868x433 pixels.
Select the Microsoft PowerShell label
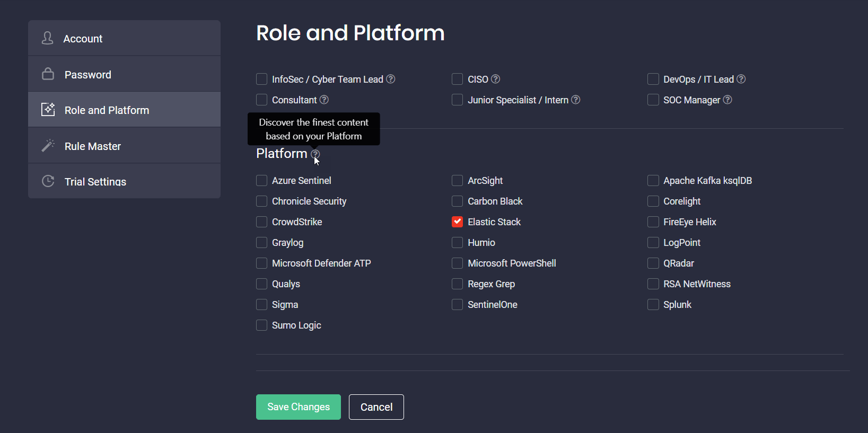pos(512,263)
